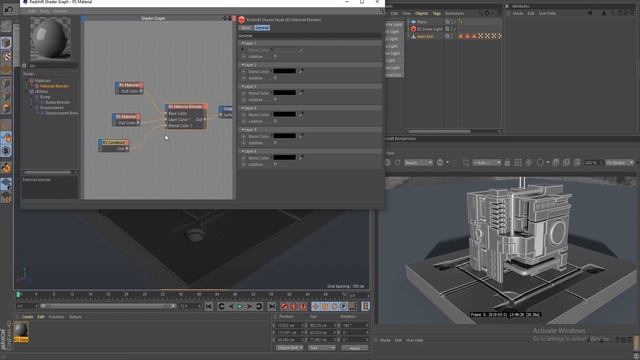
Task: Collapse Layer 6 section
Action: pos(242,151)
